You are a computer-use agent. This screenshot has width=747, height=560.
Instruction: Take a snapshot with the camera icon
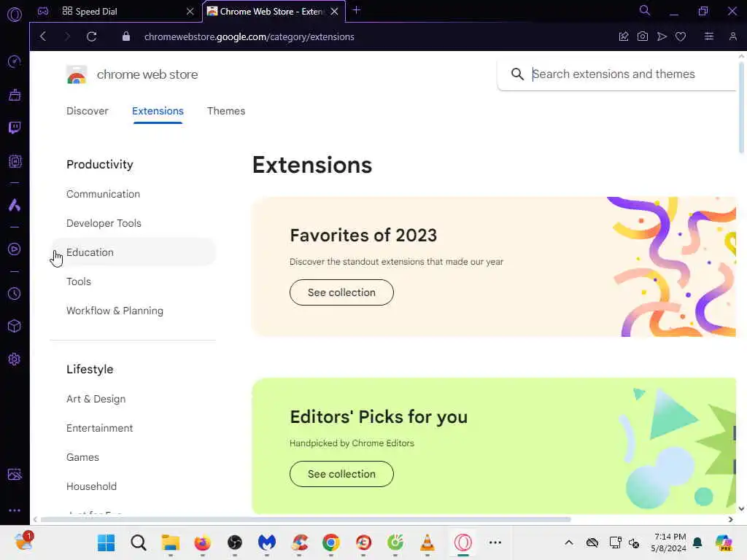pos(642,36)
